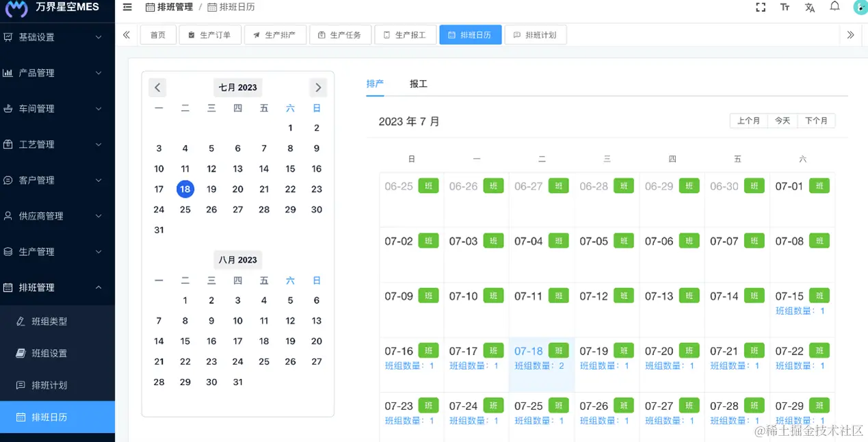Expand the 基础设置 sidebar menu

coord(57,37)
